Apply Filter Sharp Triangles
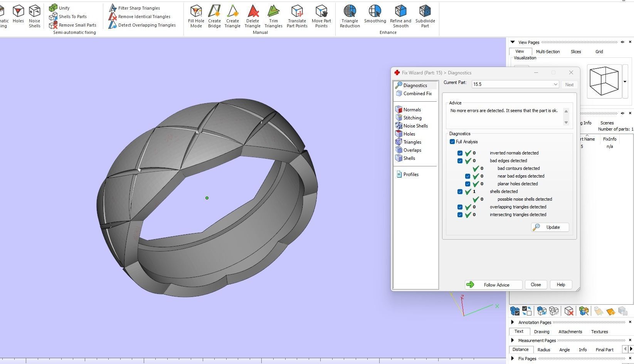The height and width of the screenshot is (364, 634). point(134,8)
